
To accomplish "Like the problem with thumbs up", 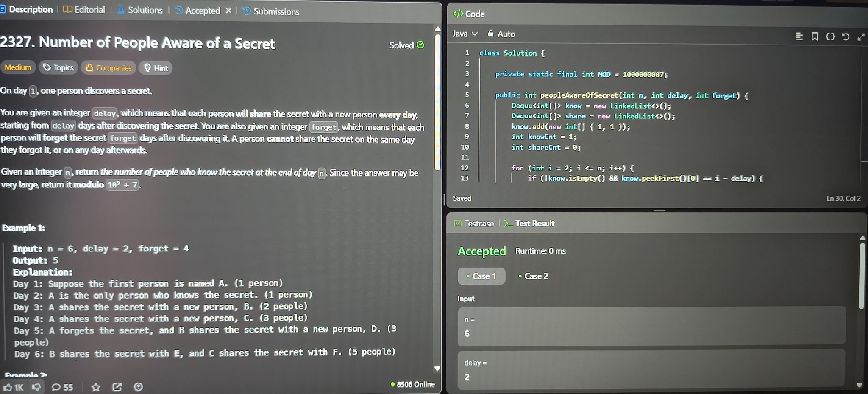I will click(x=13, y=387).
